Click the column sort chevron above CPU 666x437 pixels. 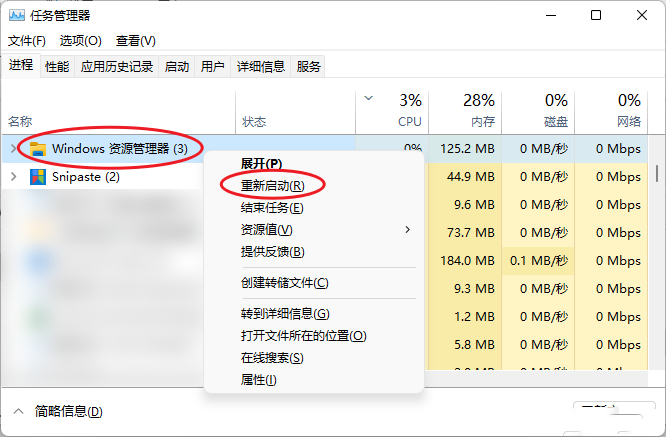[369, 99]
